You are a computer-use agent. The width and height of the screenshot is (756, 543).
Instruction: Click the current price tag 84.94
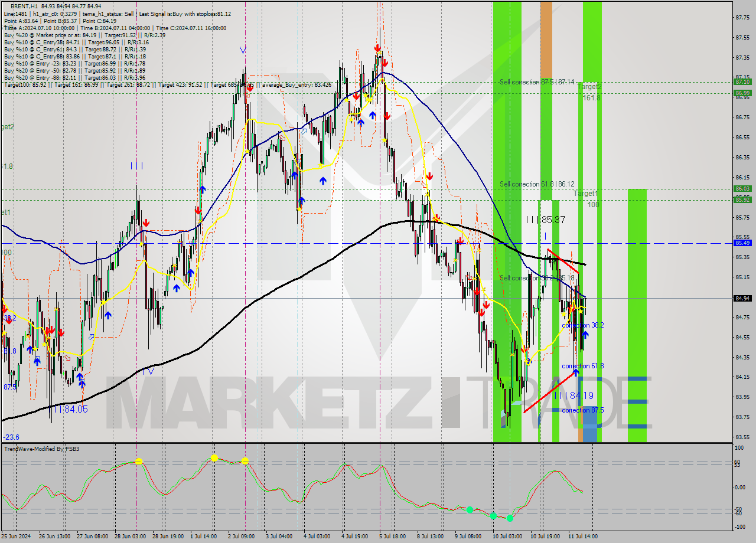[742, 298]
